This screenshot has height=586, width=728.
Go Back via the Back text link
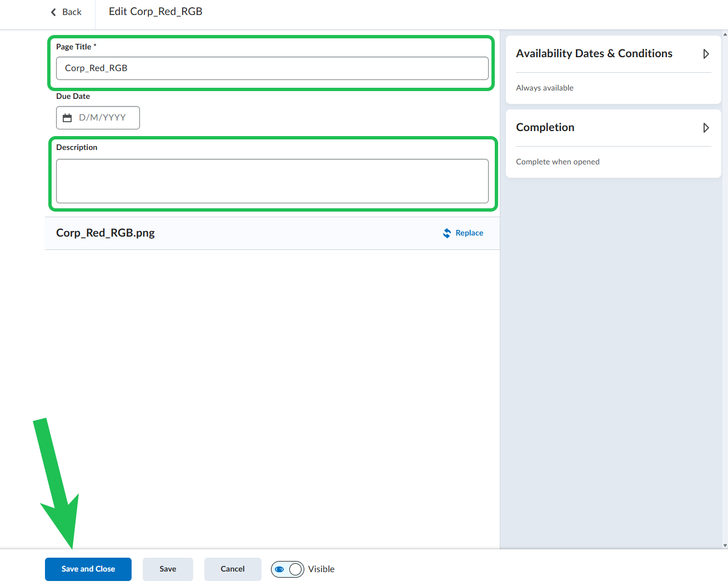(72, 12)
